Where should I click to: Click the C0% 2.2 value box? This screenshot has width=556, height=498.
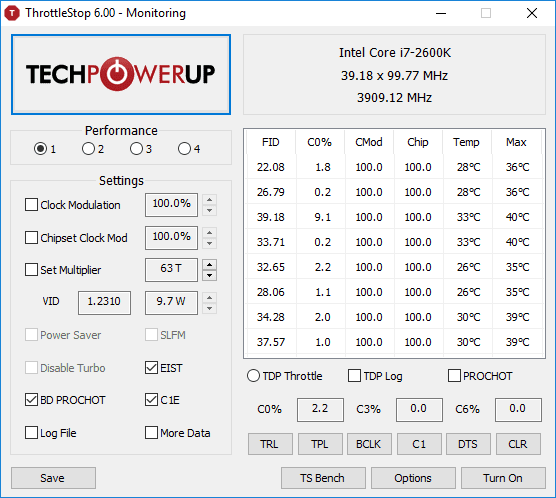[x=320, y=409]
